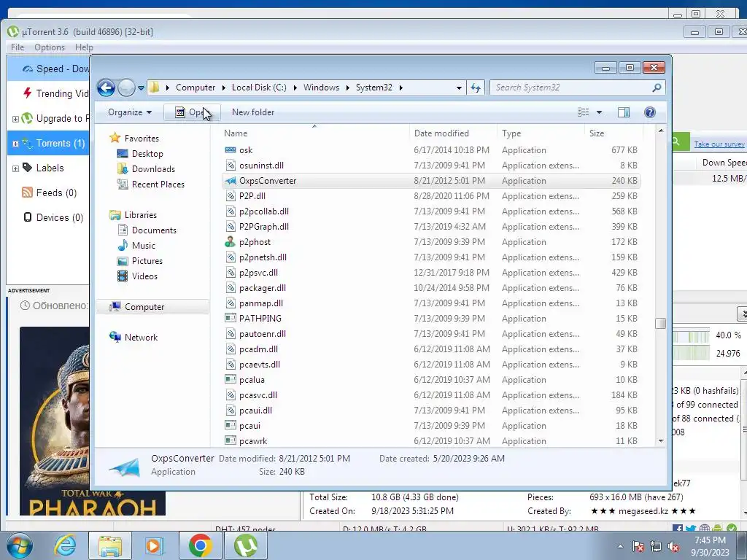This screenshot has width=747, height=560.
Task: Select the OxpsConverter file icon
Action: pyautogui.click(x=230, y=181)
